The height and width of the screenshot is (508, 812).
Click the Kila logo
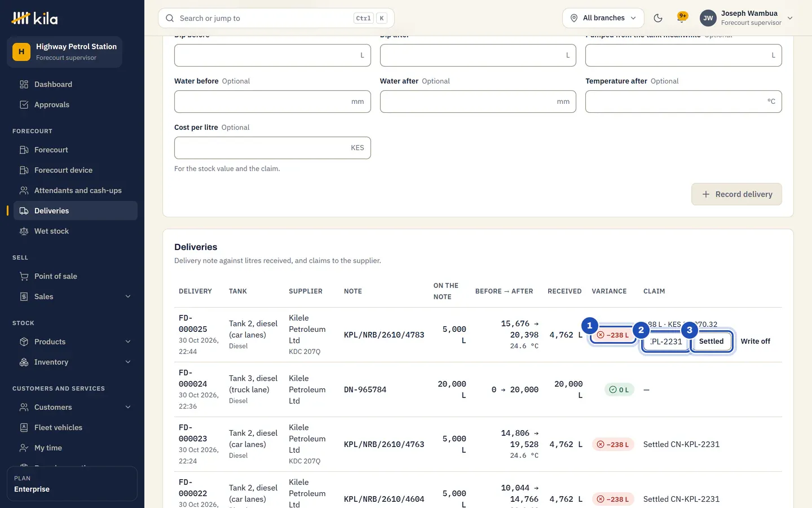click(x=34, y=18)
